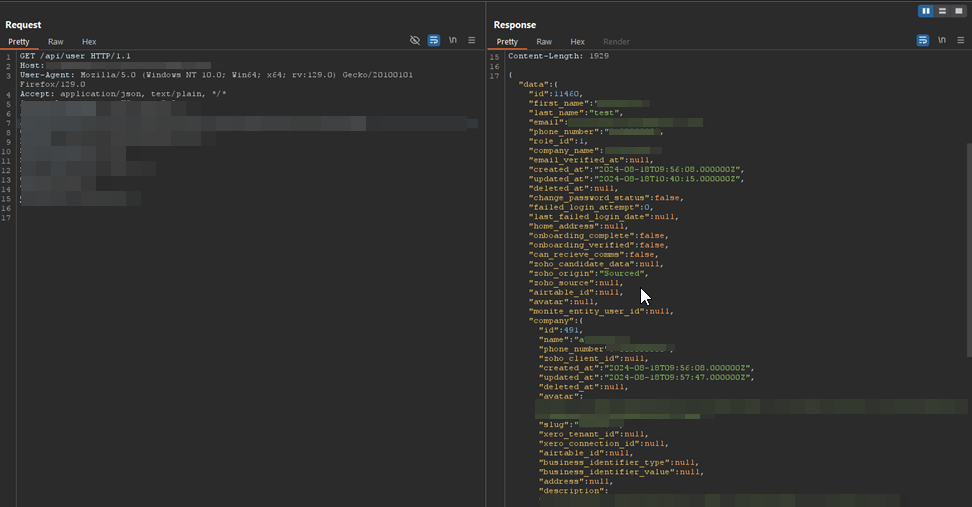
Task: Open the Request panel hamburger options menu
Action: pyautogui.click(x=471, y=41)
